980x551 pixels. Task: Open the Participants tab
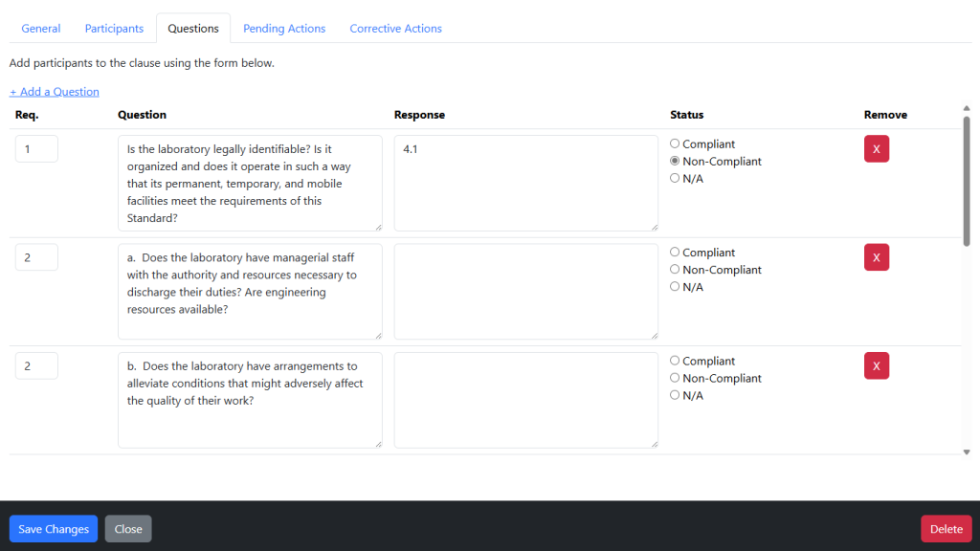click(114, 28)
